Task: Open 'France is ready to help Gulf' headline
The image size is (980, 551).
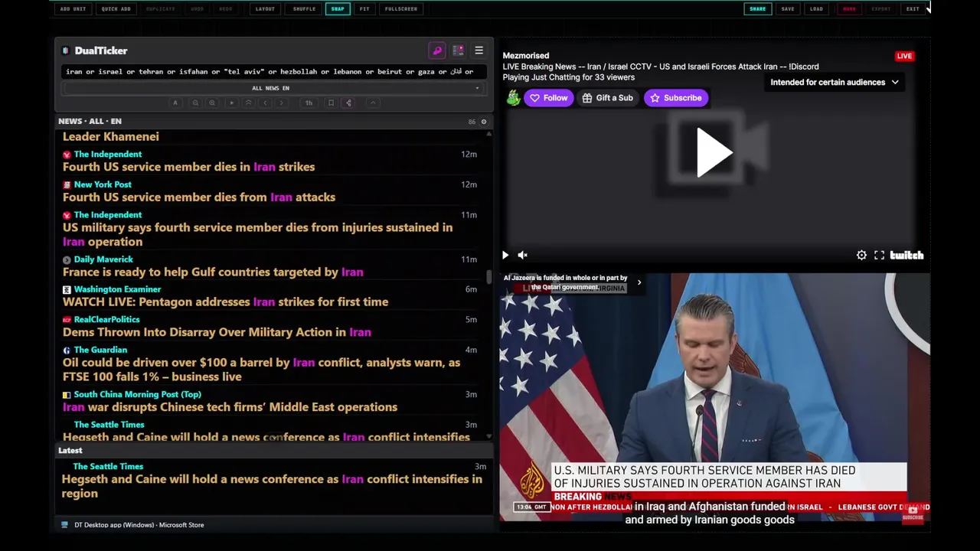Action: point(213,272)
